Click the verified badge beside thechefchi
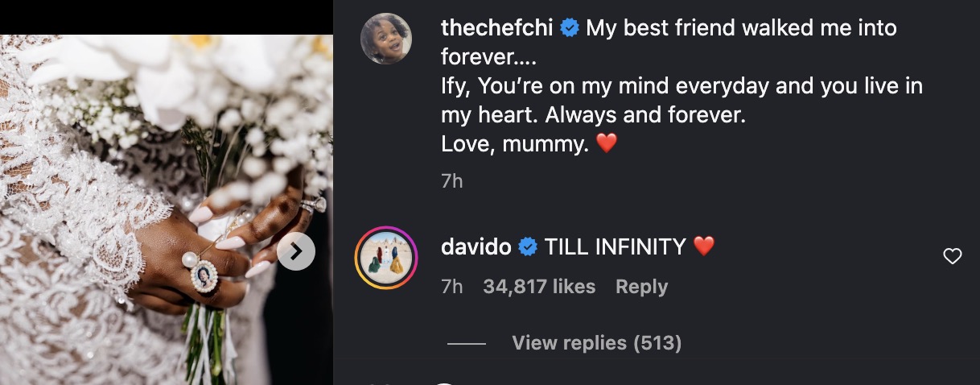The height and width of the screenshot is (385, 980). tap(570, 28)
